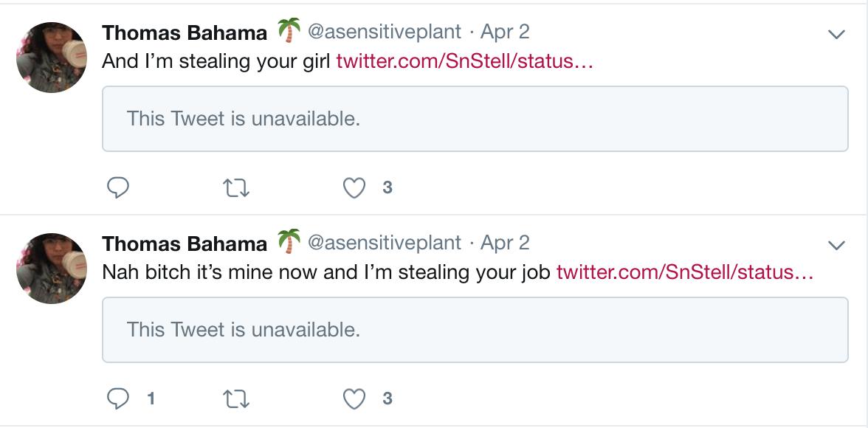The width and height of the screenshot is (868, 428).
Task: Open more options chevron on second tweet
Action: pyautogui.click(x=836, y=245)
